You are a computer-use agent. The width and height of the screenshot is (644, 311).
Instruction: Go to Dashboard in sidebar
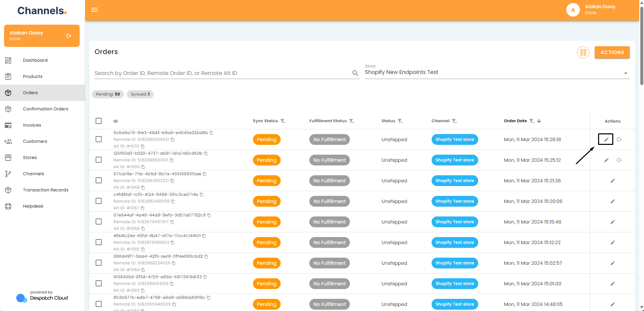(x=42, y=60)
